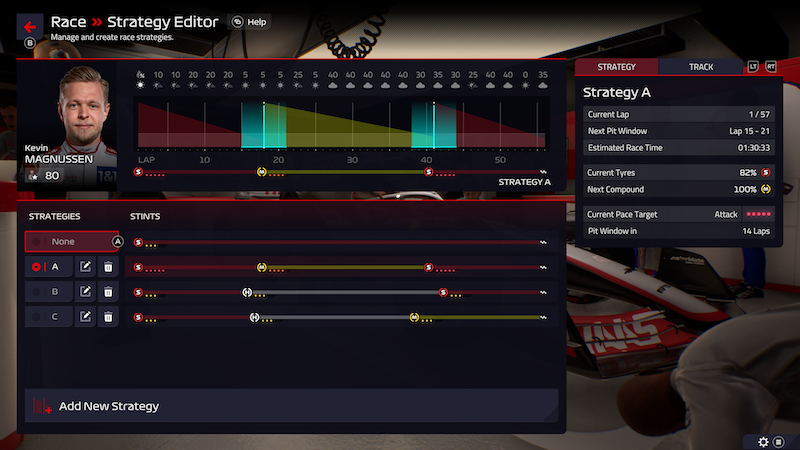Click Add New Strategy button

(x=291, y=406)
